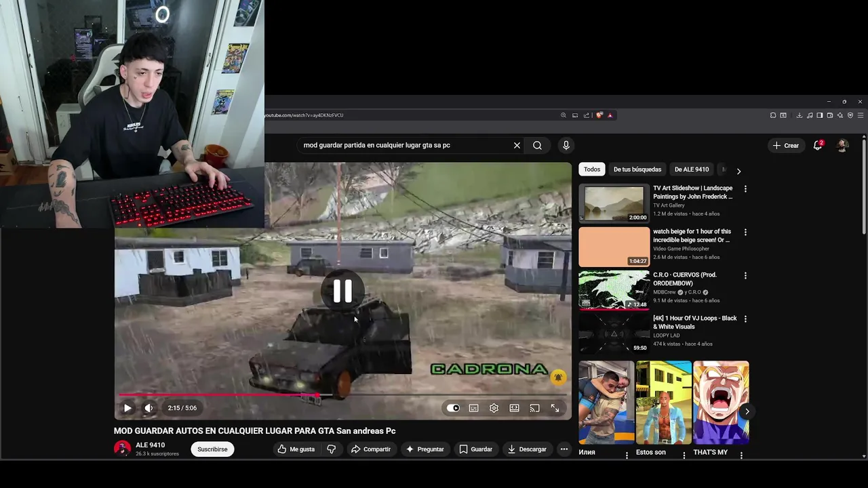Screen dimensions: 868x488
Task: Click the Compartir share button
Action: click(x=371, y=449)
